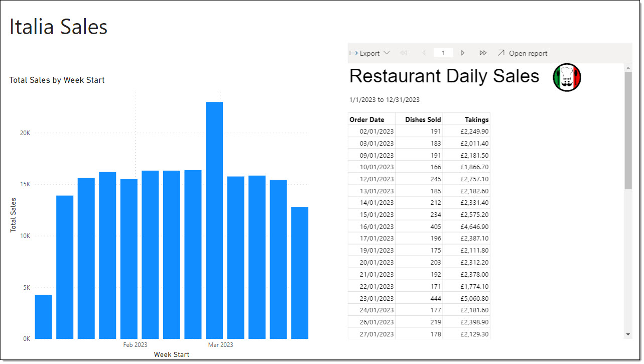
Task: Click the report vertical scrollbar thumb
Action: 628,131
